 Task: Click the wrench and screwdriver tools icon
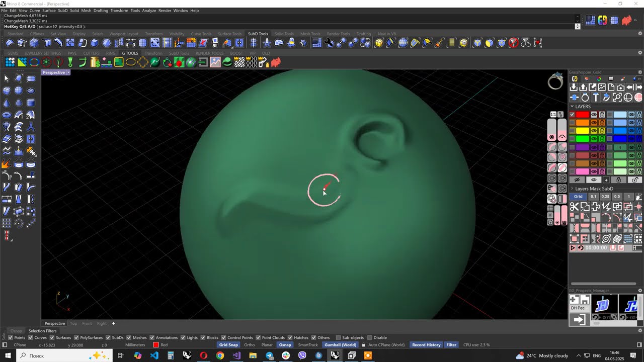click(x=329, y=43)
